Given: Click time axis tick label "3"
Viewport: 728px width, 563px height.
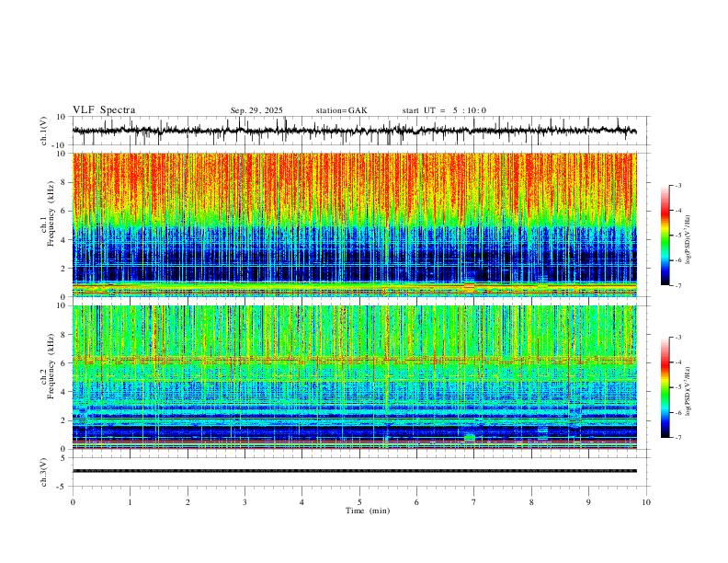Looking at the screenshot, I should point(245,502).
